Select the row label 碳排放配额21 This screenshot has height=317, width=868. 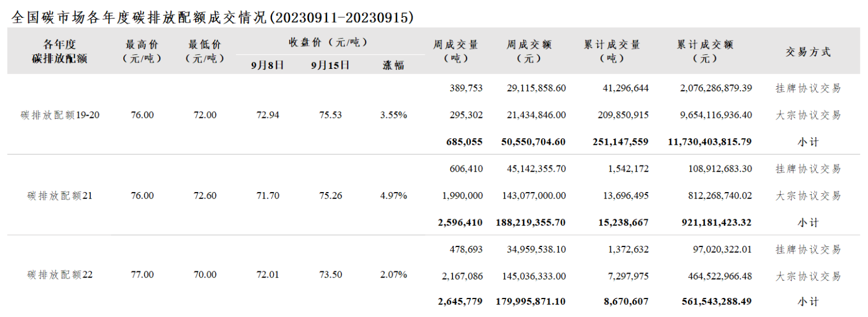pos(60,196)
